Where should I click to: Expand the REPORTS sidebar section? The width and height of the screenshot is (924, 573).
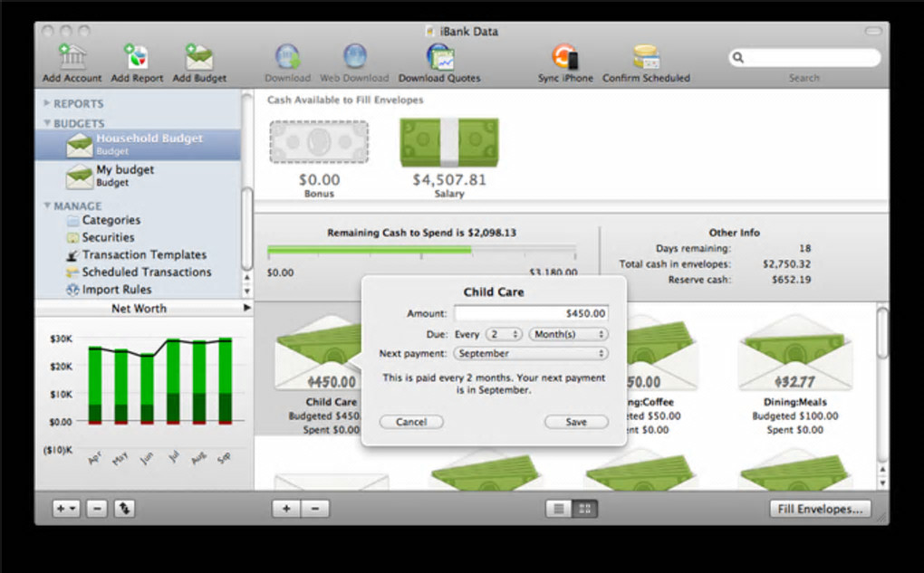[46, 103]
